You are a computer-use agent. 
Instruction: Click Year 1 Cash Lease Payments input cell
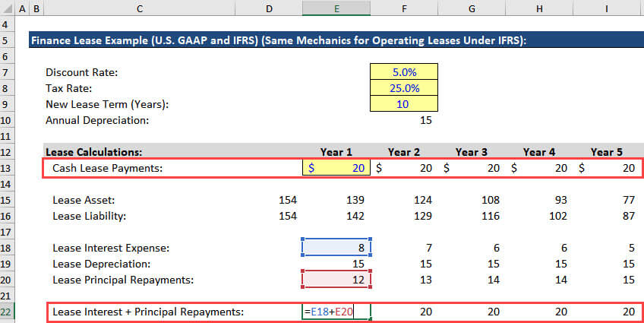point(336,168)
